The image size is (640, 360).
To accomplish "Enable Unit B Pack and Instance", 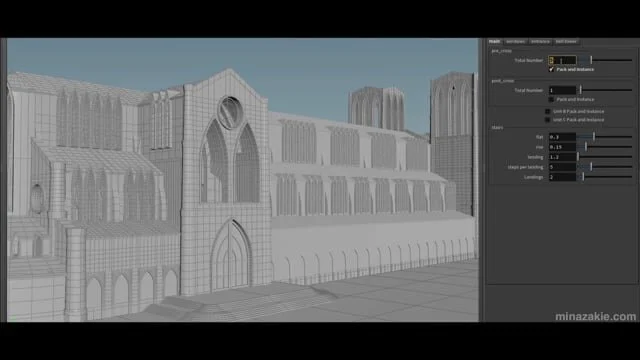I will point(548,111).
